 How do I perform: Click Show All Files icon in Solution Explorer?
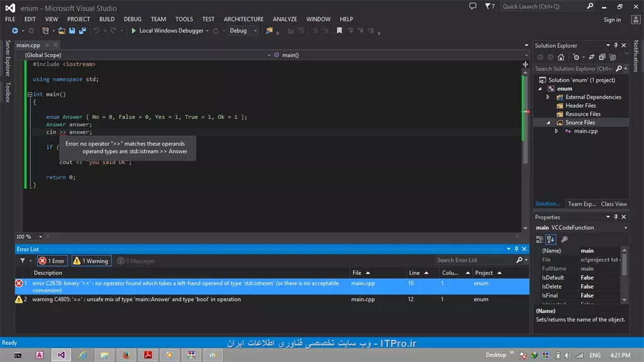click(613, 57)
